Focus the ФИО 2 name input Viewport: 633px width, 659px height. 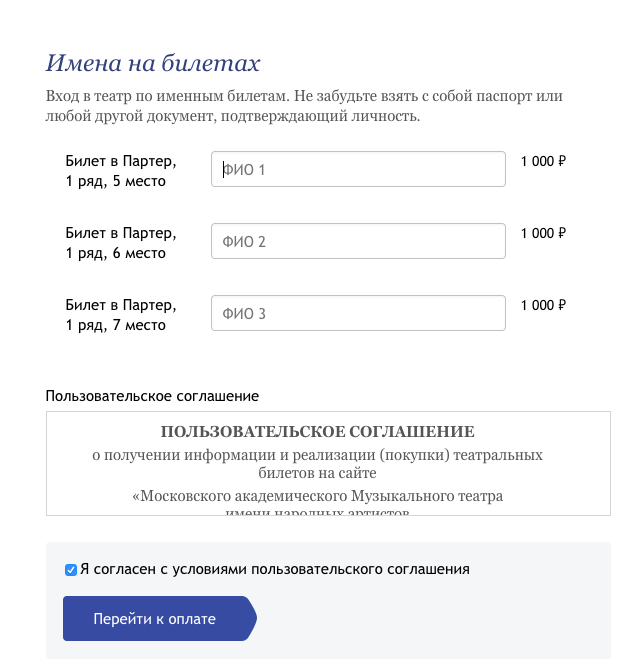point(358,242)
